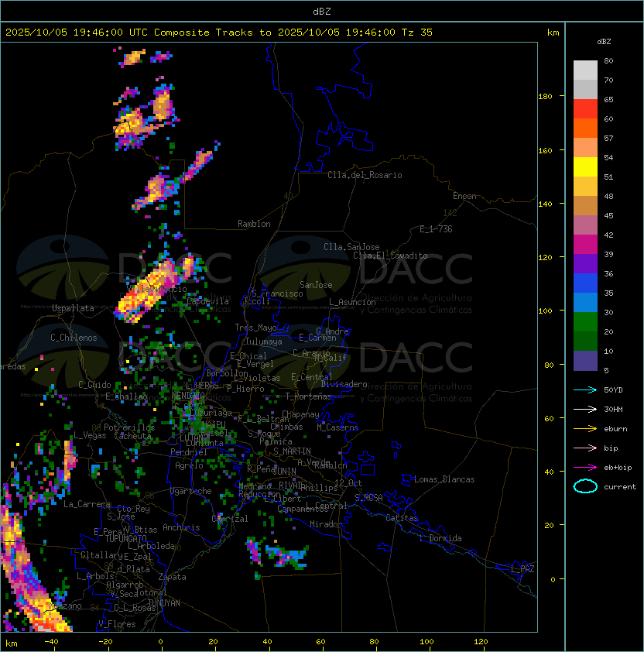Pick the green swatch between 30 and 20

click(x=585, y=322)
